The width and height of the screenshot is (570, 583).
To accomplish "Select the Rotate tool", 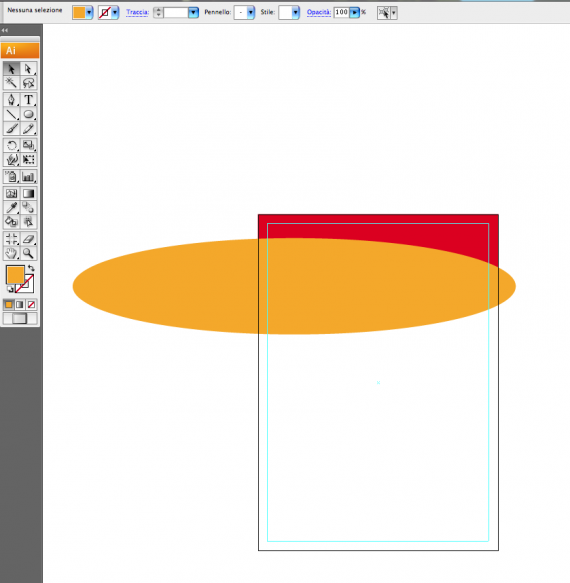I will tap(12, 145).
